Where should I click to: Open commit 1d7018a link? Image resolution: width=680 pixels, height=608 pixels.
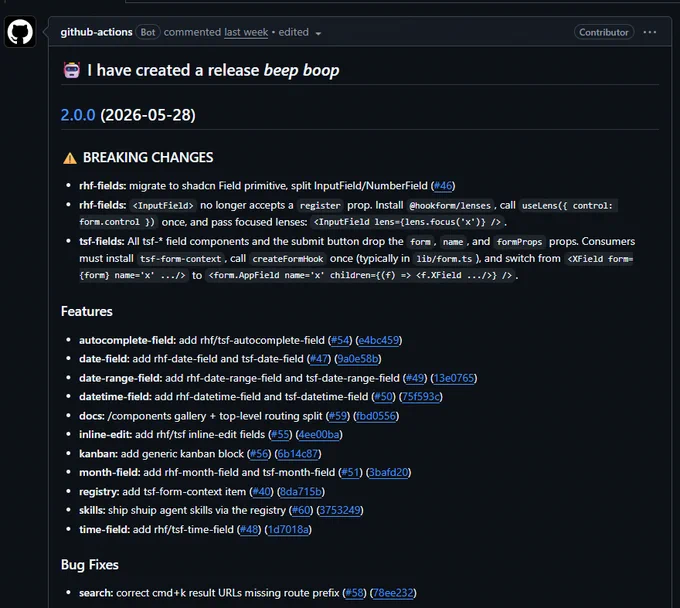pyautogui.click(x=288, y=530)
